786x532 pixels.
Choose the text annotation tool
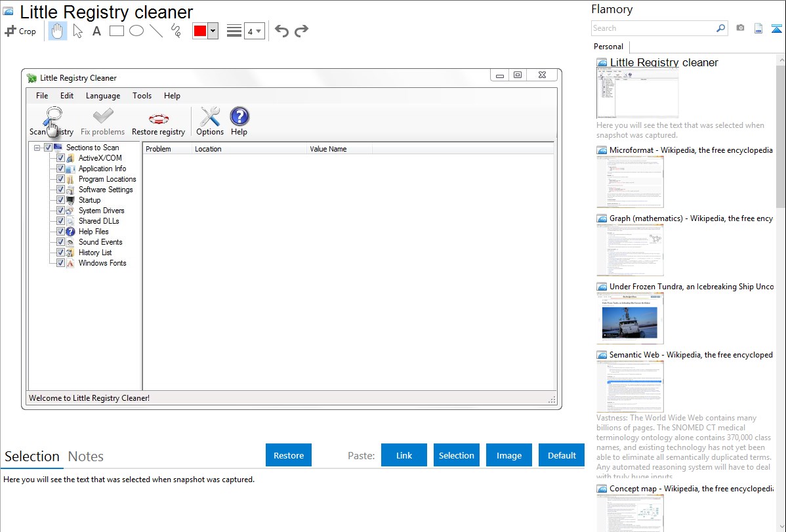pos(96,31)
